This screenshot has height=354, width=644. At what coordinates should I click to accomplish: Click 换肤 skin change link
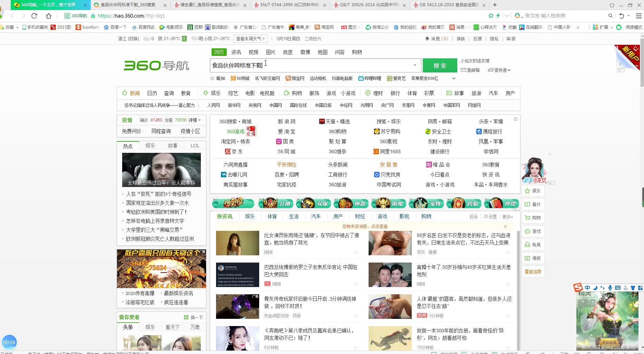pos(461,39)
